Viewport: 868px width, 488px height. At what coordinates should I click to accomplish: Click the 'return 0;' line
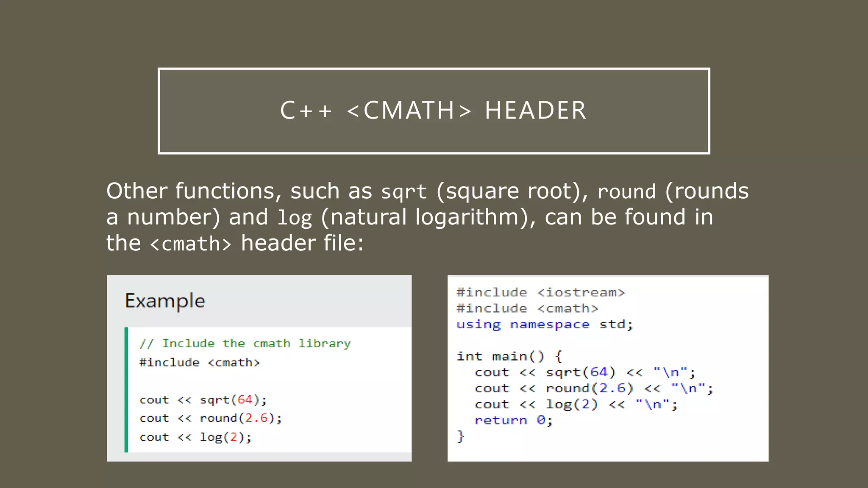coord(514,420)
